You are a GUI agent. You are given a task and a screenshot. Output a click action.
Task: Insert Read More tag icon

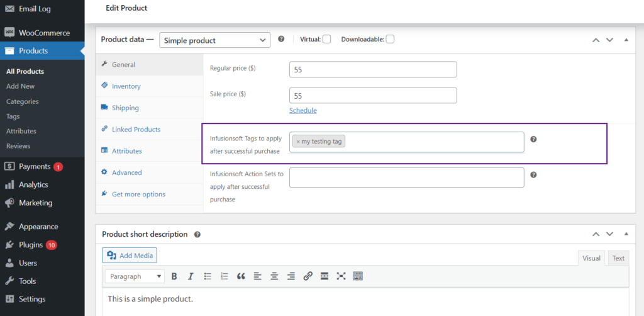pyautogui.click(x=325, y=276)
